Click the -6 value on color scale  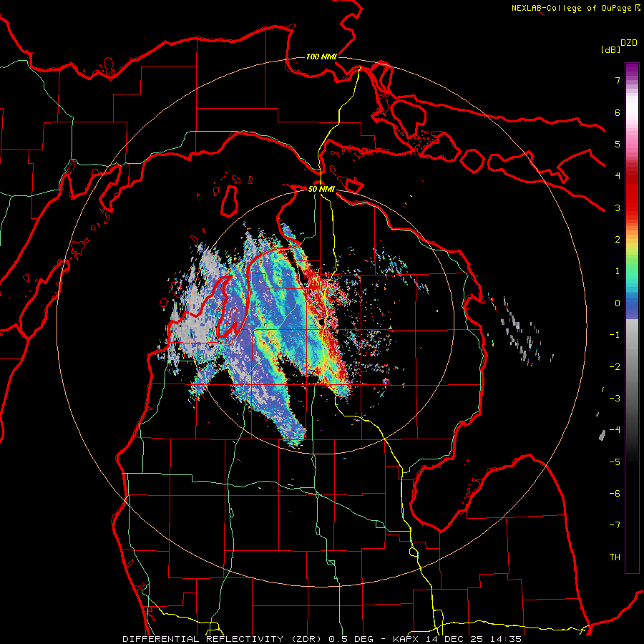pyautogui.click(x=615, y=493)
